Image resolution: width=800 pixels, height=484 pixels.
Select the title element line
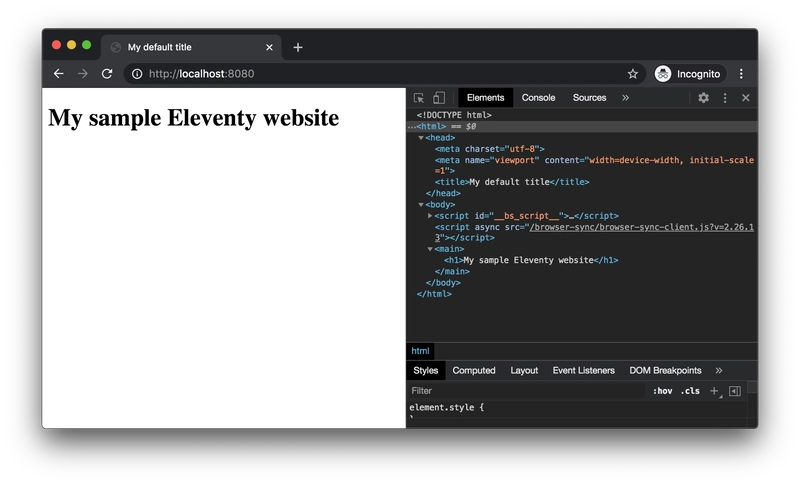[512, 182]
